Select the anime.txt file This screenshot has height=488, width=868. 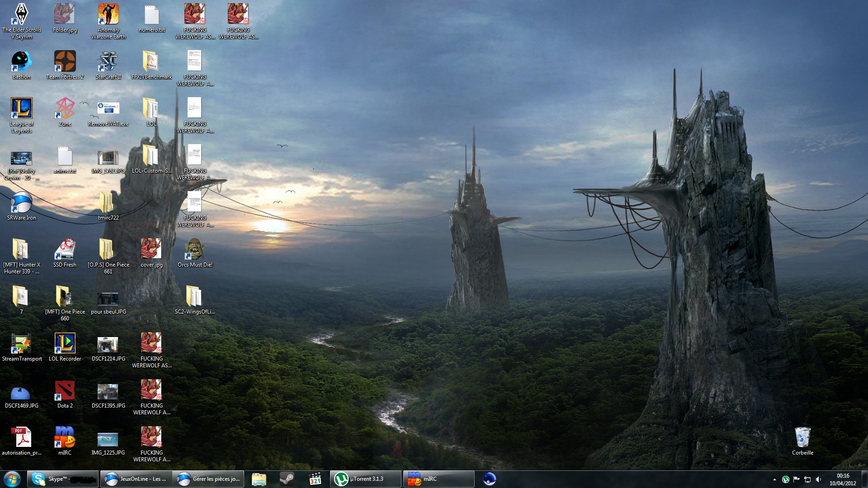point(65,159)
